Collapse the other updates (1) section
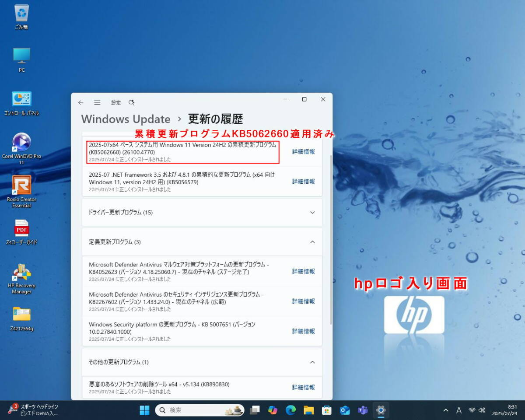This screenshot has width=525, height=420. [202, 362]
